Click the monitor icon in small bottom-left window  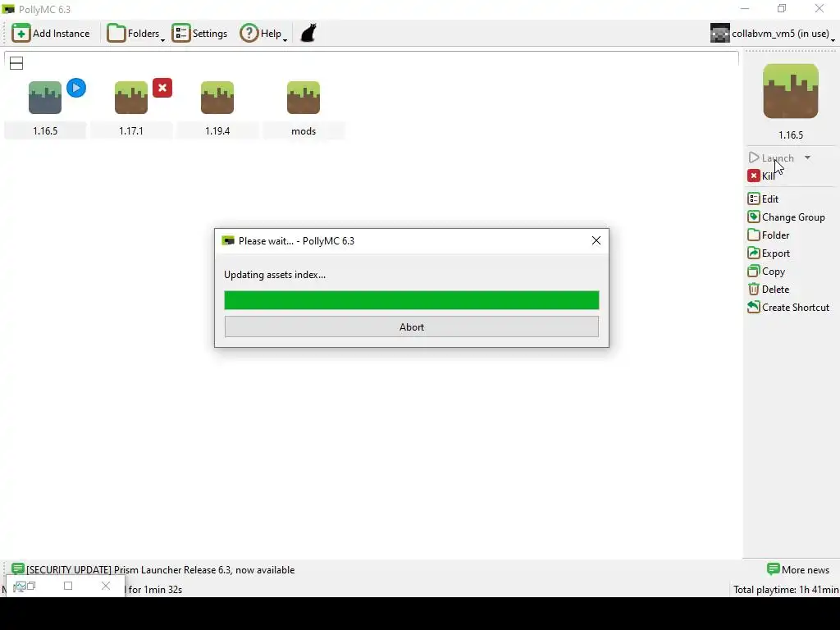pyautogui.click(x=20, y=587)
